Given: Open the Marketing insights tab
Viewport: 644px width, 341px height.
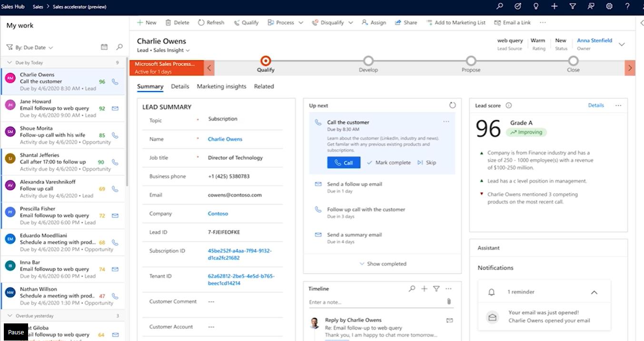Looking at the screenshot, I should [x=222, y=87].
